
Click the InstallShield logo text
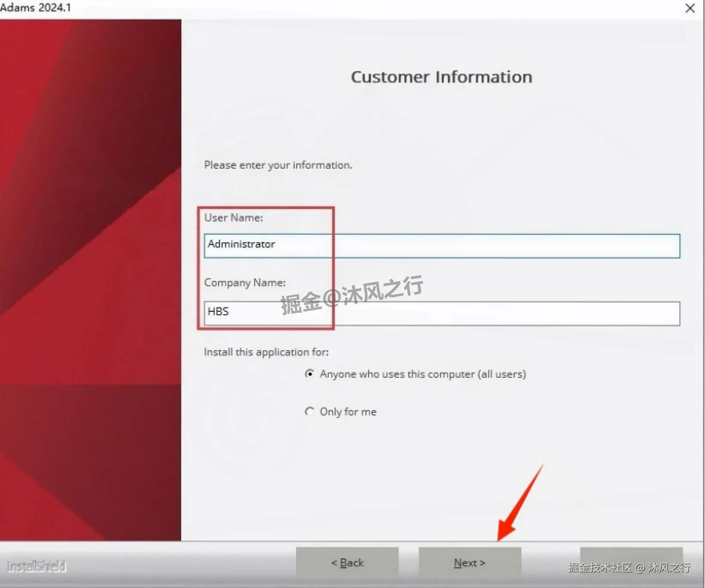pos(36,567)
